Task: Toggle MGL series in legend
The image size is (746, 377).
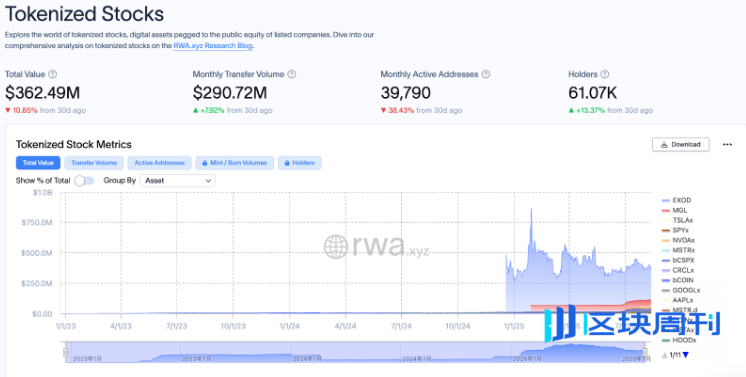Action: pos(674,210)
